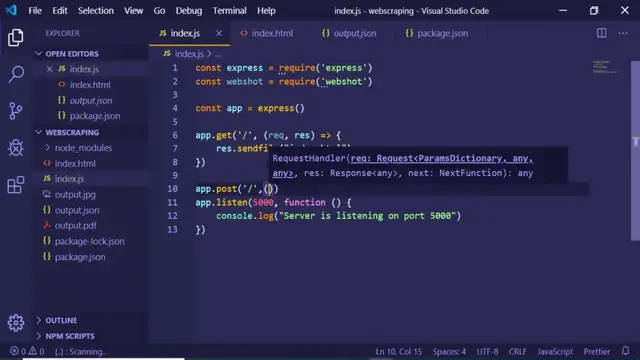This screenshot has height=360, width=640.
Task: Switch to the index.html editor tab
Action: [x=267, y=33]
